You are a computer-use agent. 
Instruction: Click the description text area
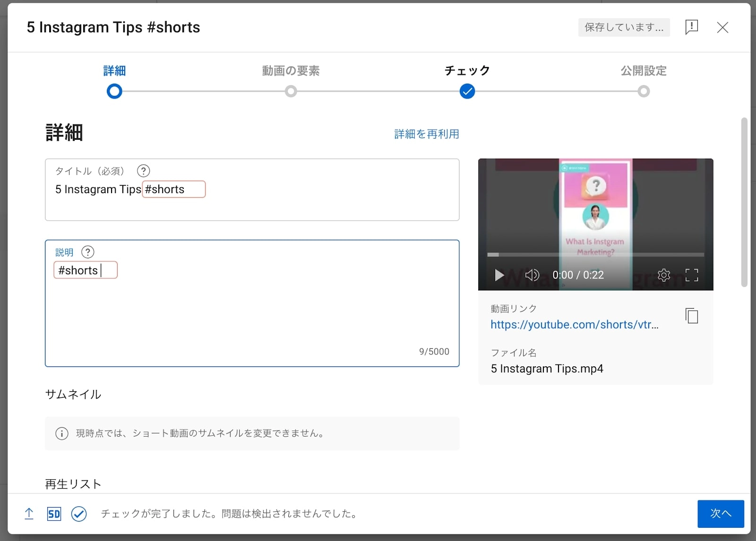pyautogui.click(x=252, y=303)
